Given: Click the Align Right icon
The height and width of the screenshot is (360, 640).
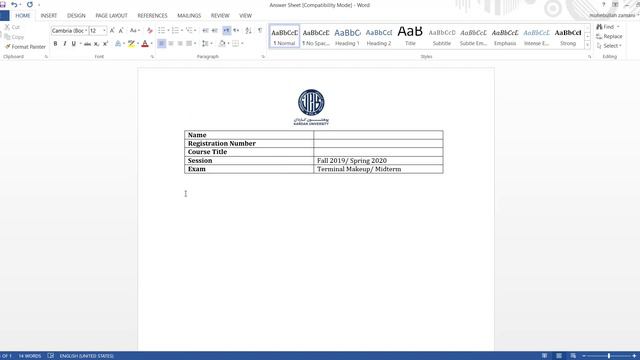Looking at the screenshot, I should coord(180,44).
